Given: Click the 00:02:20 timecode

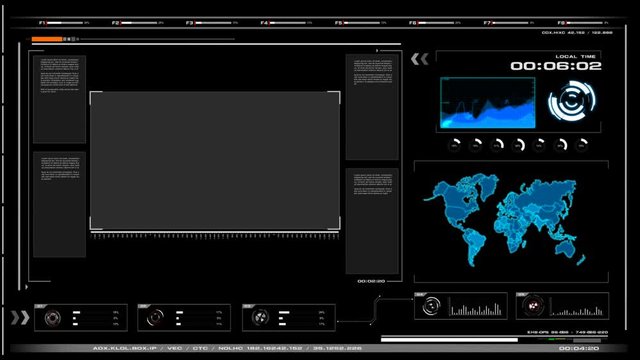Looking at the screenshot, I should (x=371, y=281).
